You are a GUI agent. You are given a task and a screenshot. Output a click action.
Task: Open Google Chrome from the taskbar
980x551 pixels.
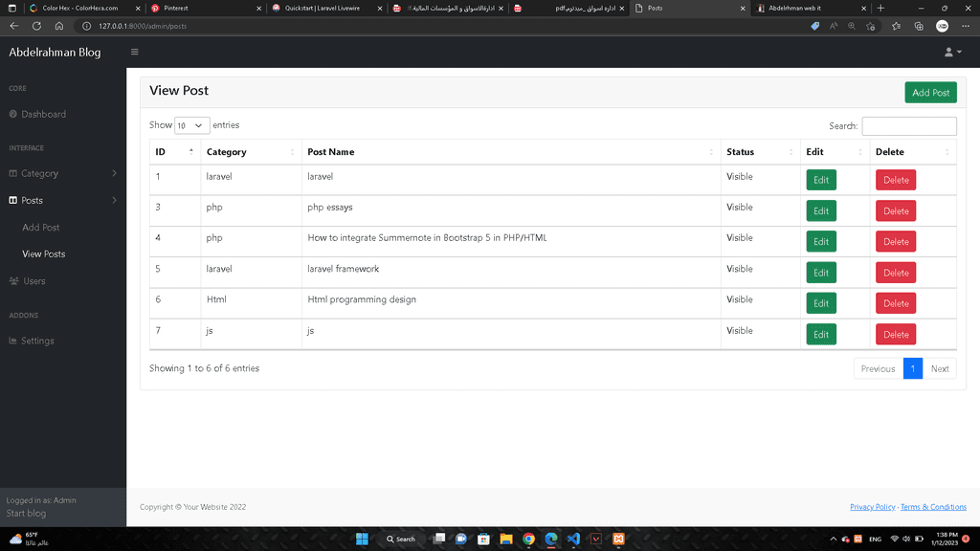(x=528, y=540)
